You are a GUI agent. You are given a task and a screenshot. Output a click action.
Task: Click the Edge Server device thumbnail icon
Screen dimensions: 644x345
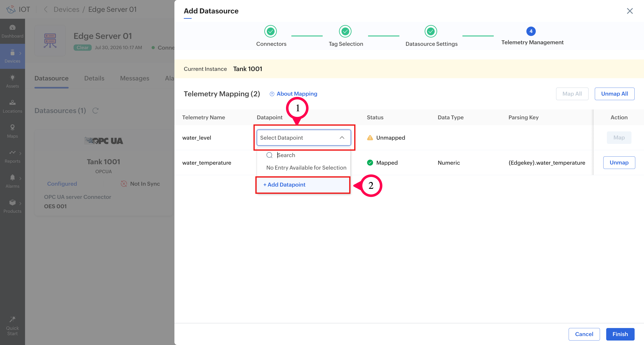click(50, 40)
